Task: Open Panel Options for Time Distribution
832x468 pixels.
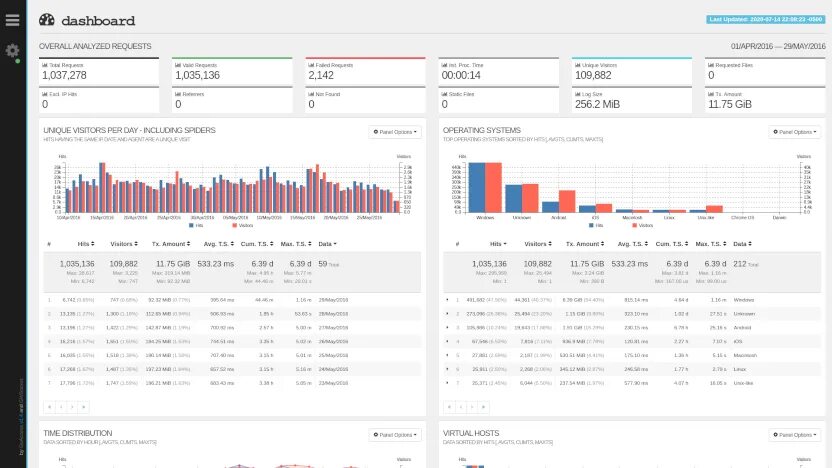Action: [x=395, y=435]
